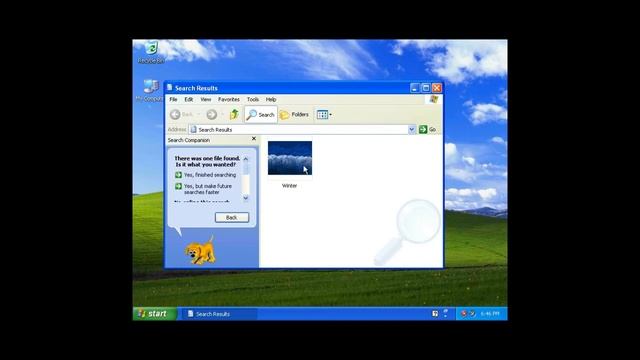Open the Tools menu
This screenshot has width=640, height=360.
253,99
